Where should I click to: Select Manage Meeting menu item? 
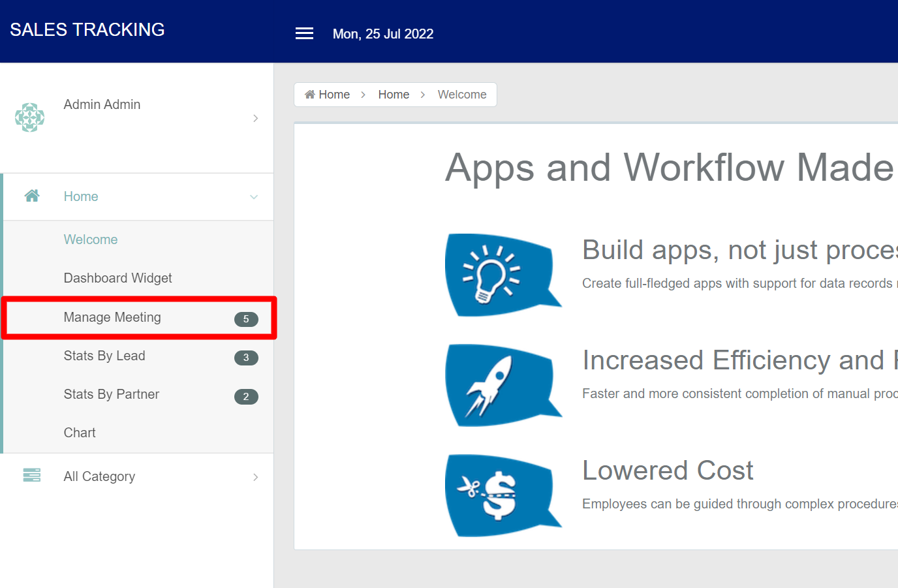[112, 317]
